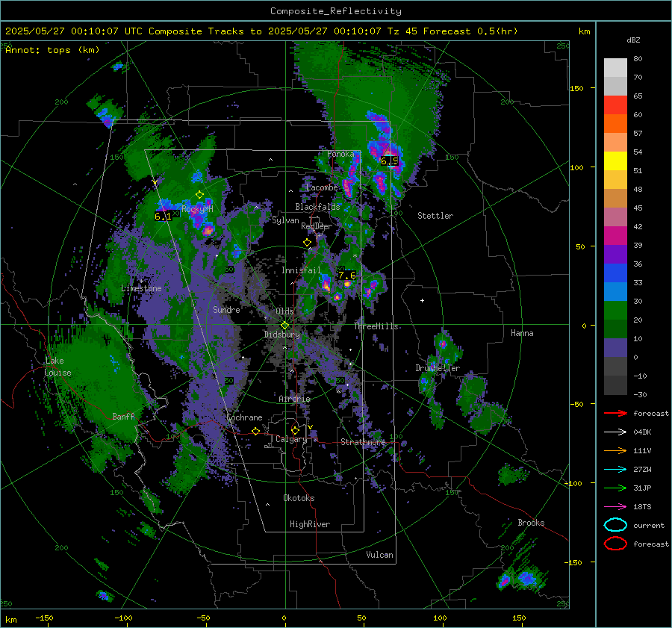Image resolution: width=672 pixels, height=628 pixels.
Task: Click the bright yellow dBZ legend swatch
Action: point(615,161)
